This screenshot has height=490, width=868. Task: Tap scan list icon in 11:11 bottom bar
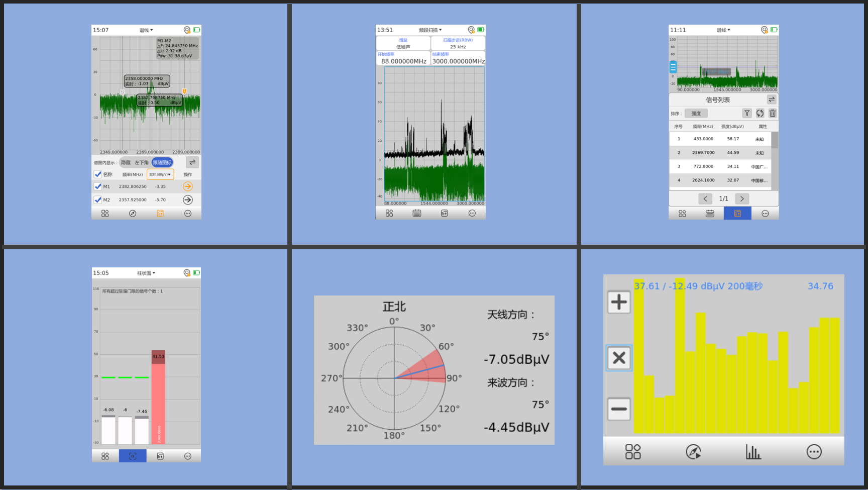click(x=710, y=214)
